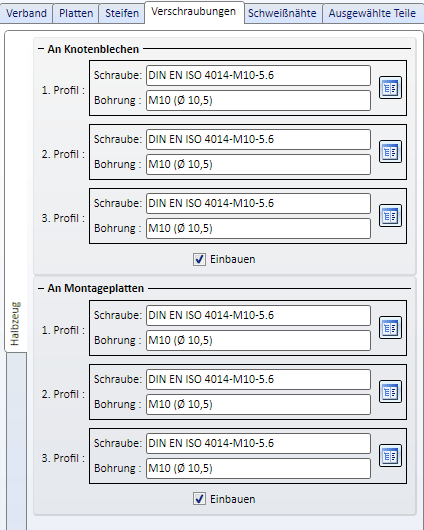Collapse the An Knotenblechen section
This screenshot has height=530, width=424.
point(41,49)
